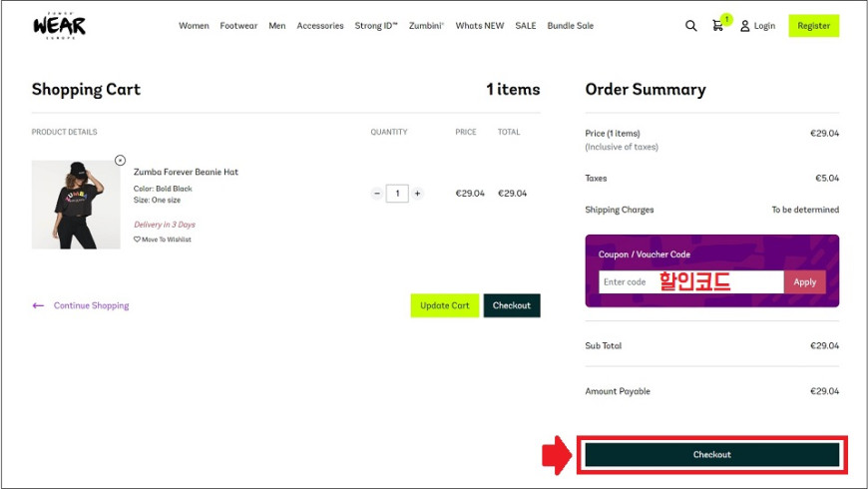Increase quantity with the plus button

point(417,194)
